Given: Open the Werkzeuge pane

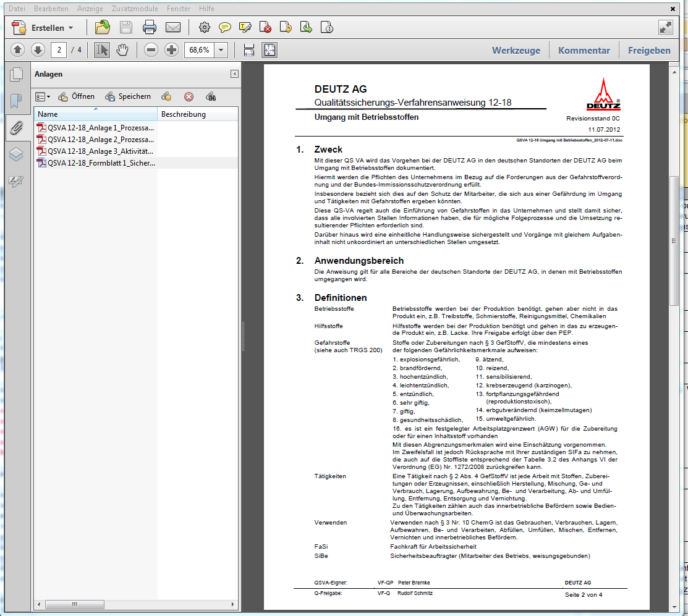Looking at the screenshot, I should (x=516, y=51).
